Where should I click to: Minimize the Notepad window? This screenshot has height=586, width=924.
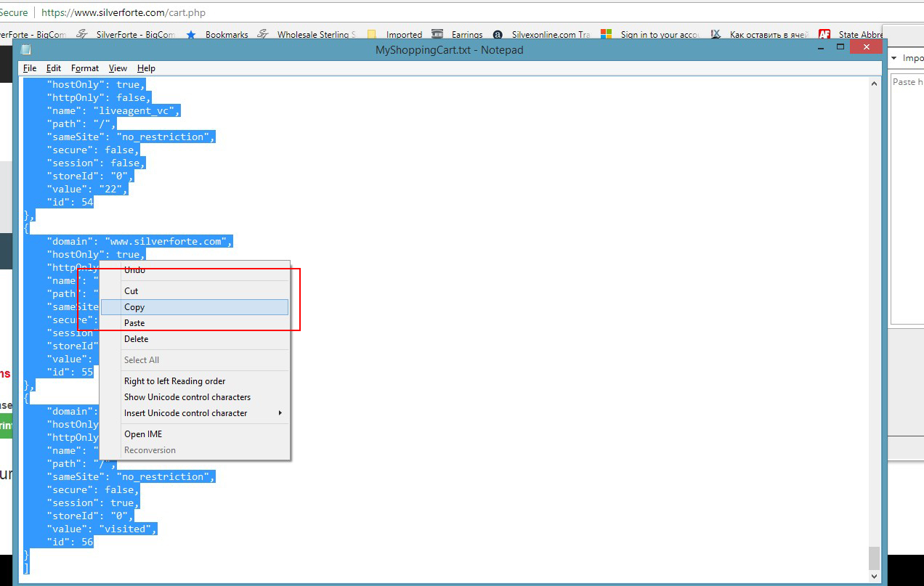click(819, 46)
